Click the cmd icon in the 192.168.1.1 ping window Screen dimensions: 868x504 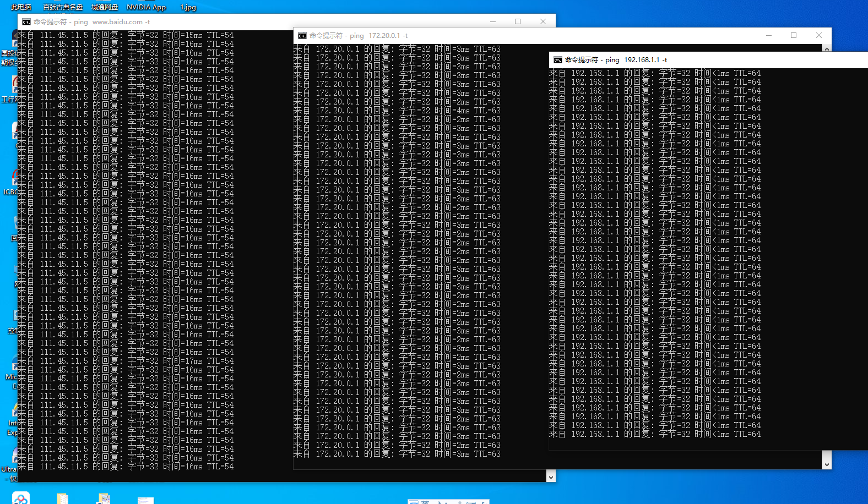557,60
